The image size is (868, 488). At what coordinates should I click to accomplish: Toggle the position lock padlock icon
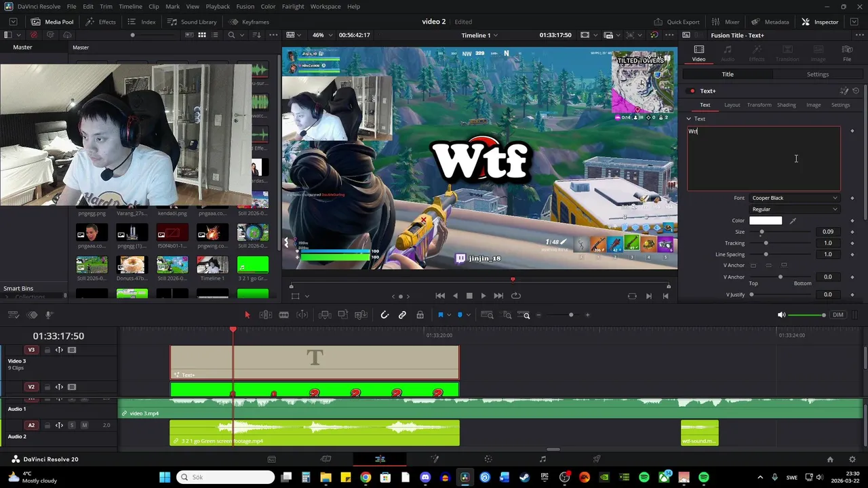pos(420,314)
